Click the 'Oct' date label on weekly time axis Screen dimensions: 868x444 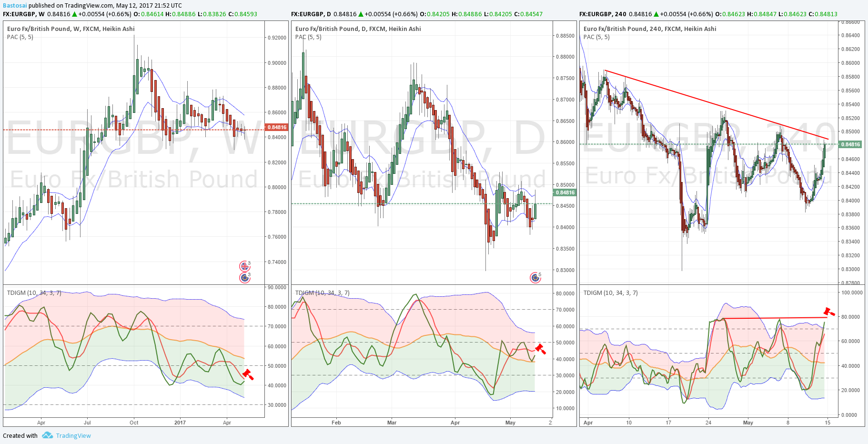click(x=134, y=423)
